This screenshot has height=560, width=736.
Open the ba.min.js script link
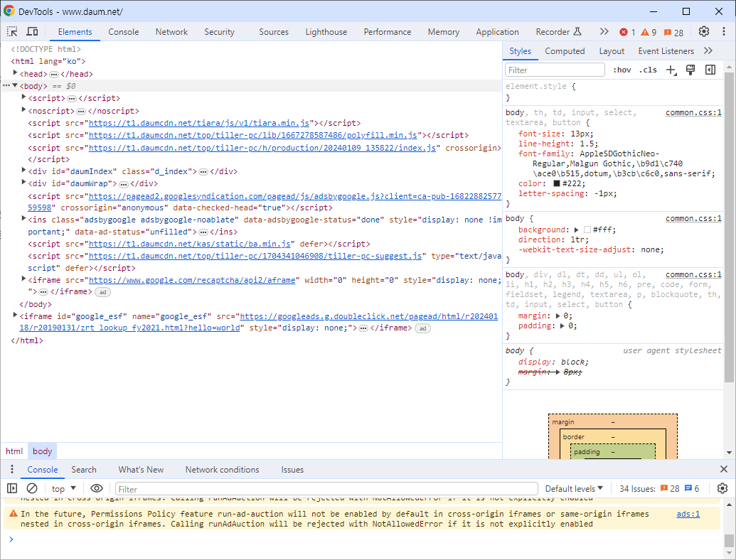coord(190,244)
